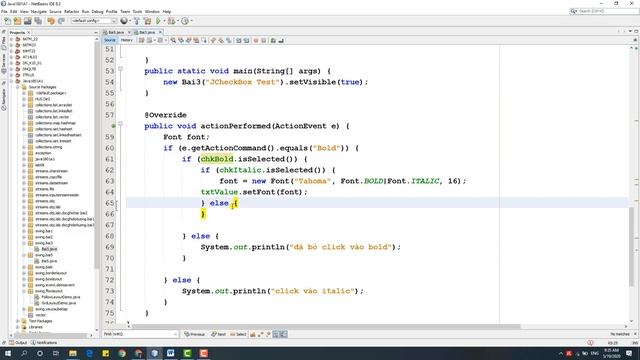This screenshot has width=640, height=360.
Task: Click the last editor toolbar icon after Uncomment
Action: click(281, 40)
